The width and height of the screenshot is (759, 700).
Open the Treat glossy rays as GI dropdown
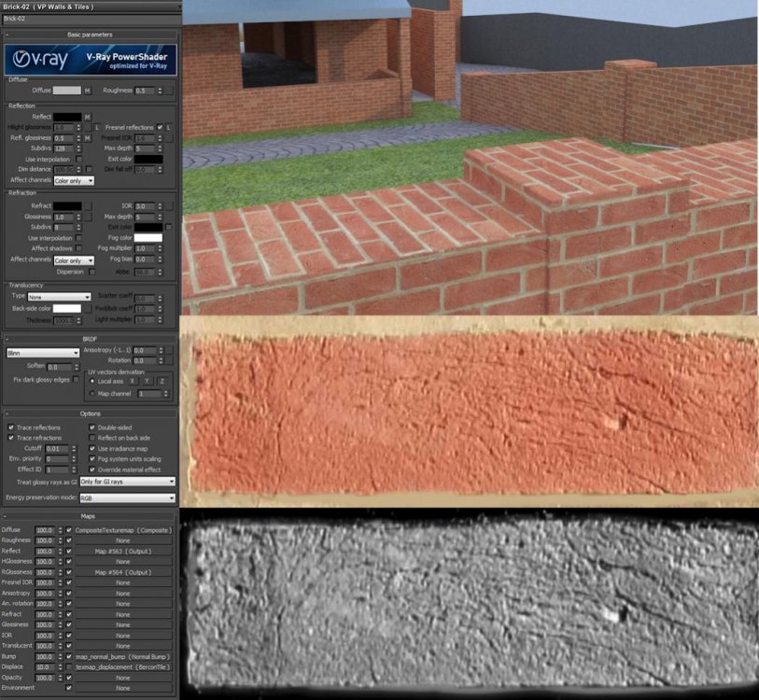coord(127,482)
